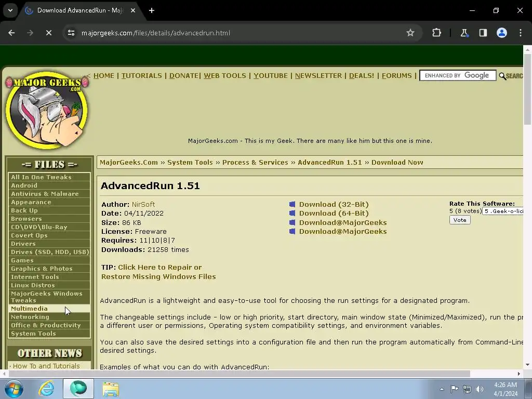
Task: Click the address bar URL
Action: (x=156, y=33)
